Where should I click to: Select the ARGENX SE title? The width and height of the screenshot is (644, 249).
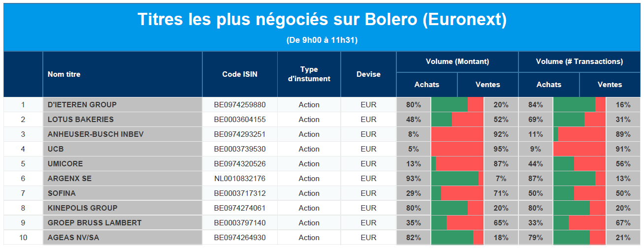69,179
